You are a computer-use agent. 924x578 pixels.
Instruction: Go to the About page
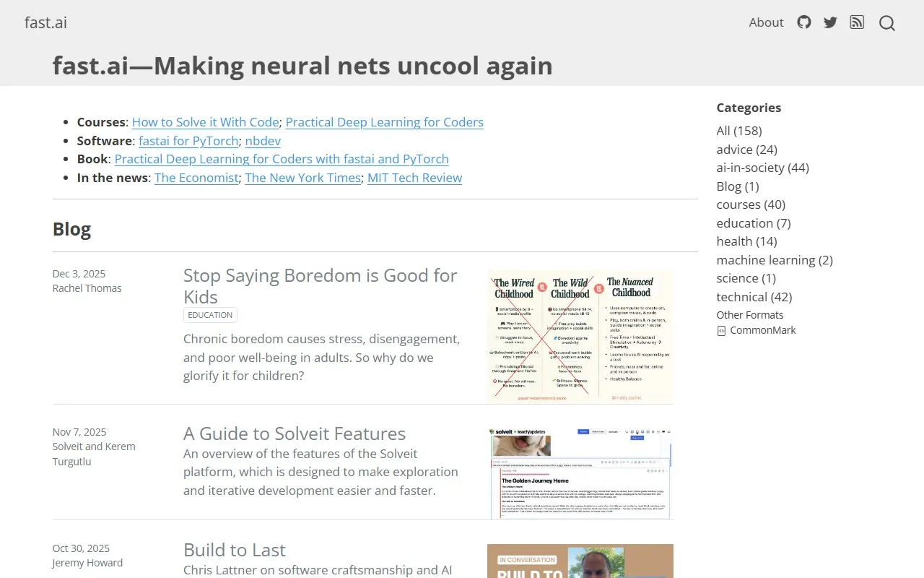pyautogui.click(x=766, y=22)
